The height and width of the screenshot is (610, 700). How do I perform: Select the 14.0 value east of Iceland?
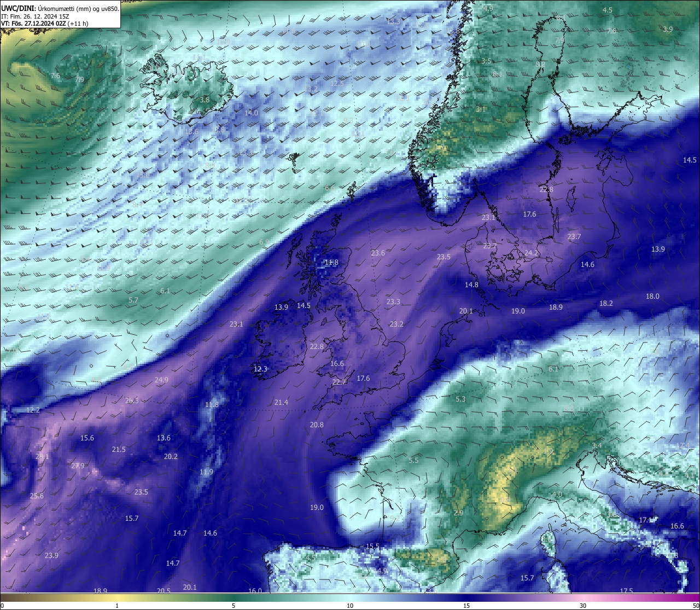coord(251,113)
